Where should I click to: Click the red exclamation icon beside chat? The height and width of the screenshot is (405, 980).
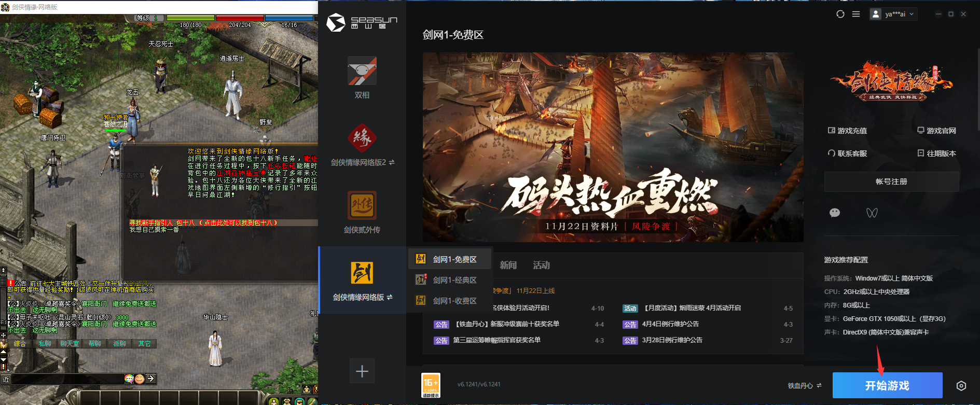[10, 283]
